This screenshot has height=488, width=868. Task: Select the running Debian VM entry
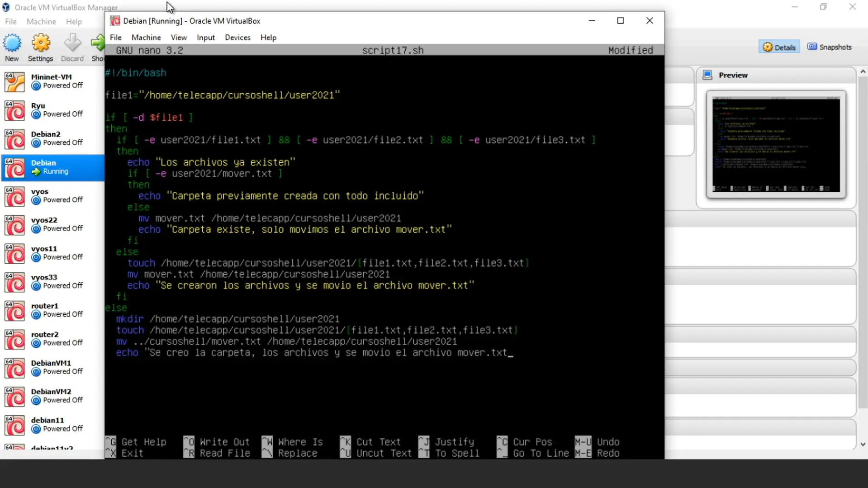(52, 167)
